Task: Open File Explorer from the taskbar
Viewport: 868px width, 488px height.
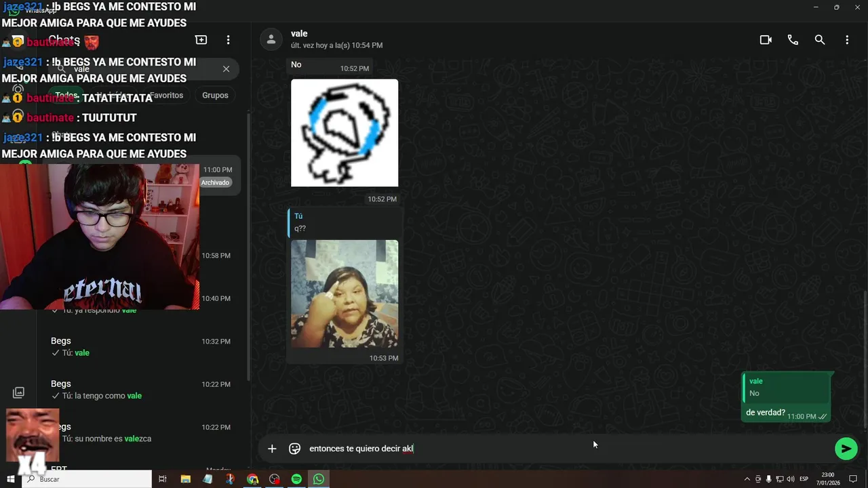Action: pyautogui.click(x=186, y=479)
